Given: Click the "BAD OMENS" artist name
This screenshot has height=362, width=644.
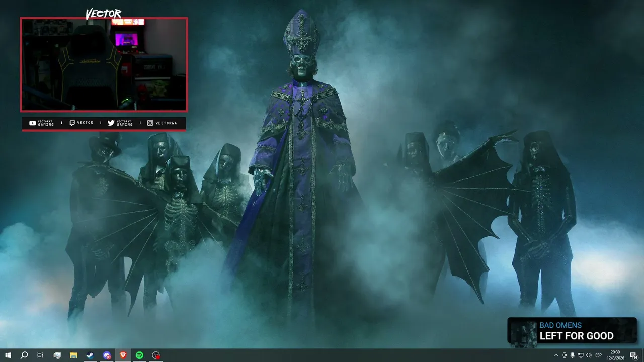Looking at the screenshot, I should click(560, 325).
